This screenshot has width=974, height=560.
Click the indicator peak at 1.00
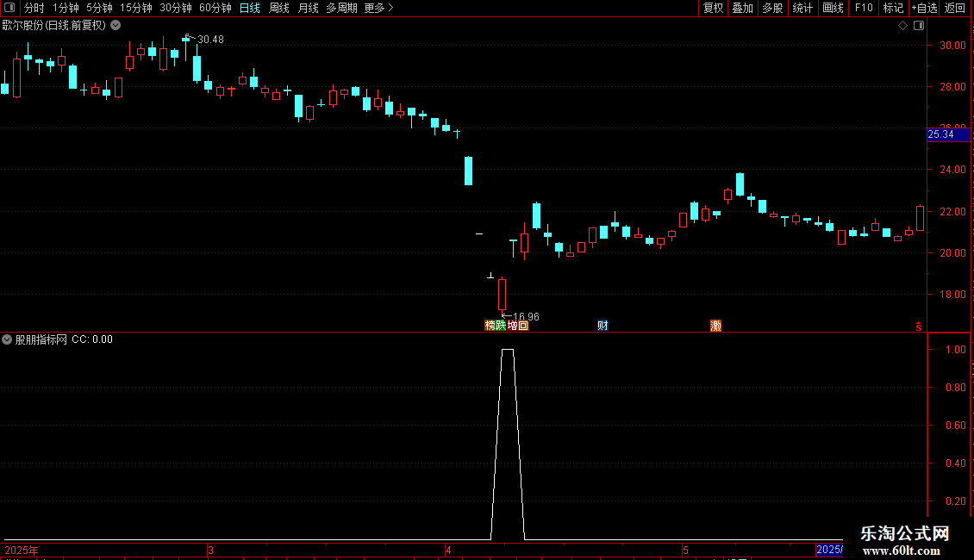(508, 350)
